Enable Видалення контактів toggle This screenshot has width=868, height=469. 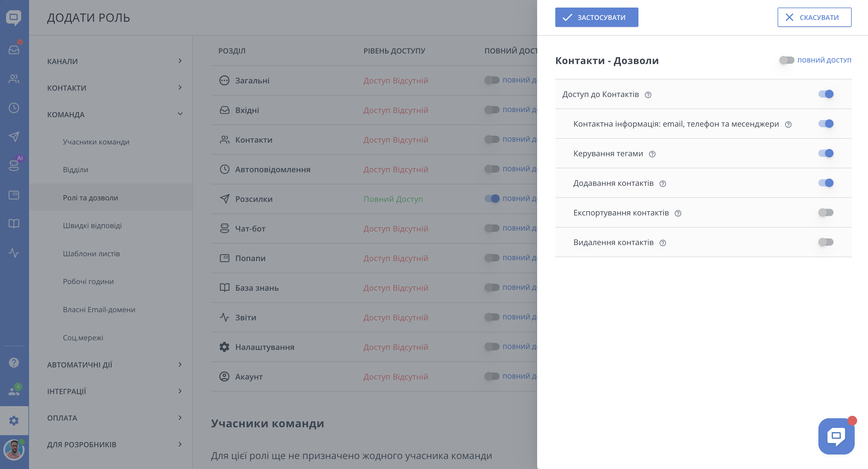pos(826,242)
